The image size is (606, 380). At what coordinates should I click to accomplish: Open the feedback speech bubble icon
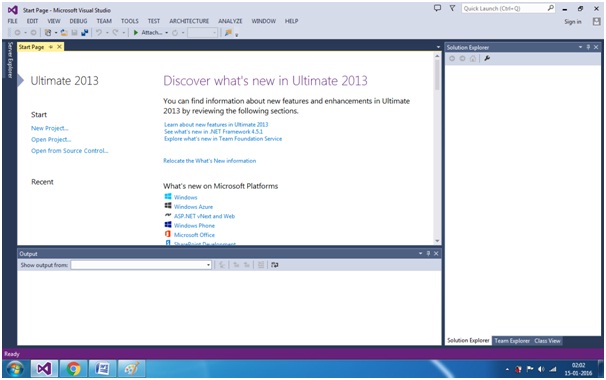pyautogui.click(x=437, y=8)
